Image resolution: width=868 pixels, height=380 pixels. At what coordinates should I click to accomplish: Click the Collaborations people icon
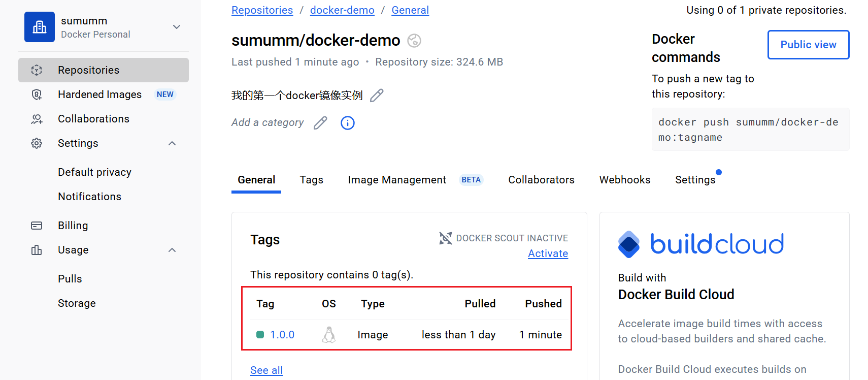[37, 119]
